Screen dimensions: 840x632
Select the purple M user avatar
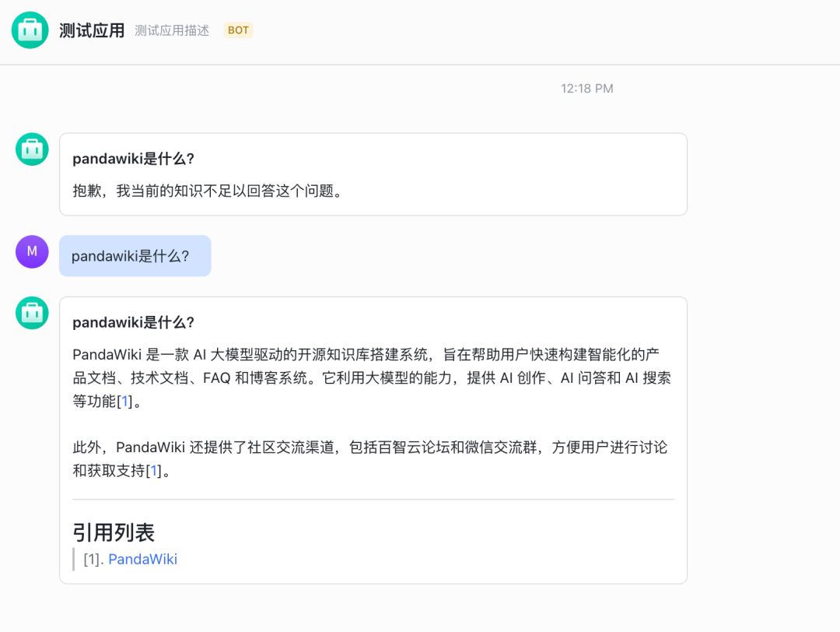pyautogui.click(x=32, y=251)
